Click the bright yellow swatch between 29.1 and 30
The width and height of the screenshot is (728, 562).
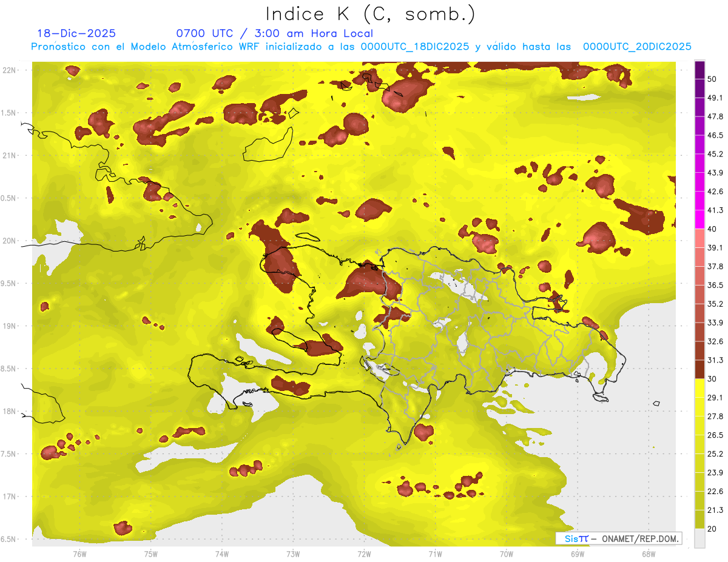(699, 388)
